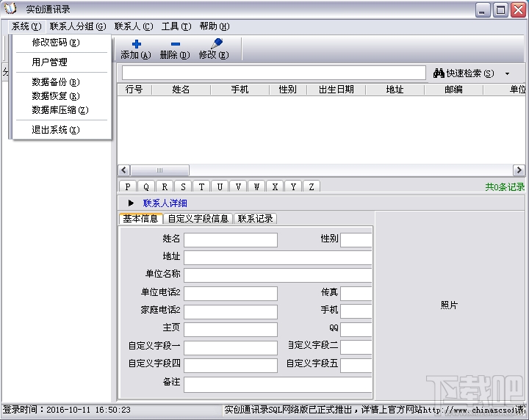
Task: Sort by 姓名 column header
Action: pyautogui.click(x=181, y=90)
